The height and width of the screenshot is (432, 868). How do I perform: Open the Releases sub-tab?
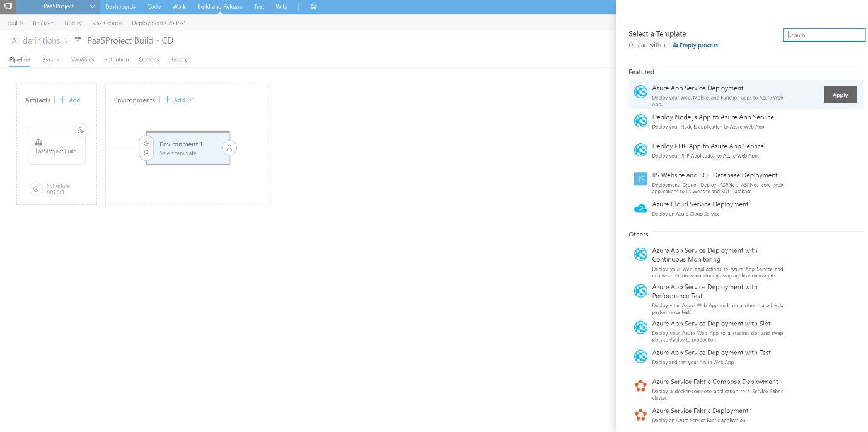[x=43, y=23]
